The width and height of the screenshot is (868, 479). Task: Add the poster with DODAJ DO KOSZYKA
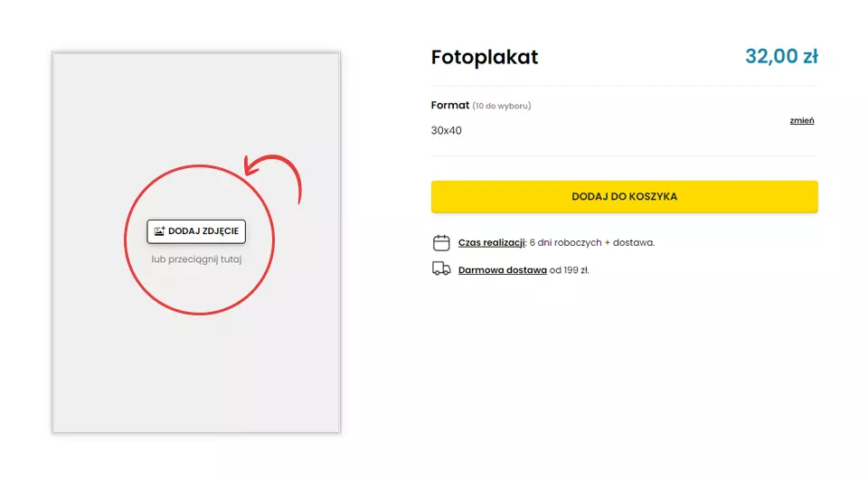(624, 196)
